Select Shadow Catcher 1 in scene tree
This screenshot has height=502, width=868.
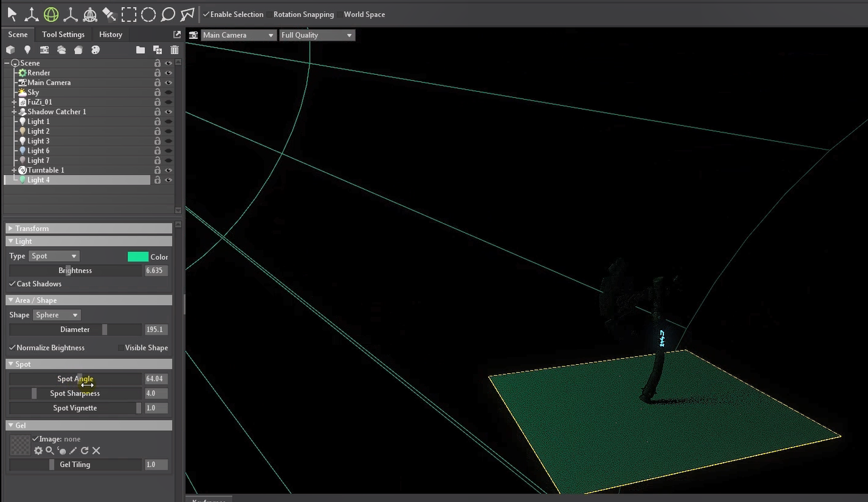[x=56, y=112]
